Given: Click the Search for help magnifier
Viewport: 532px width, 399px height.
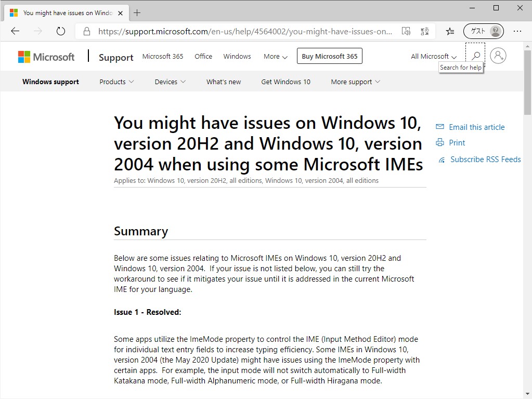Looking at the screenshot, I should [475, 56].
